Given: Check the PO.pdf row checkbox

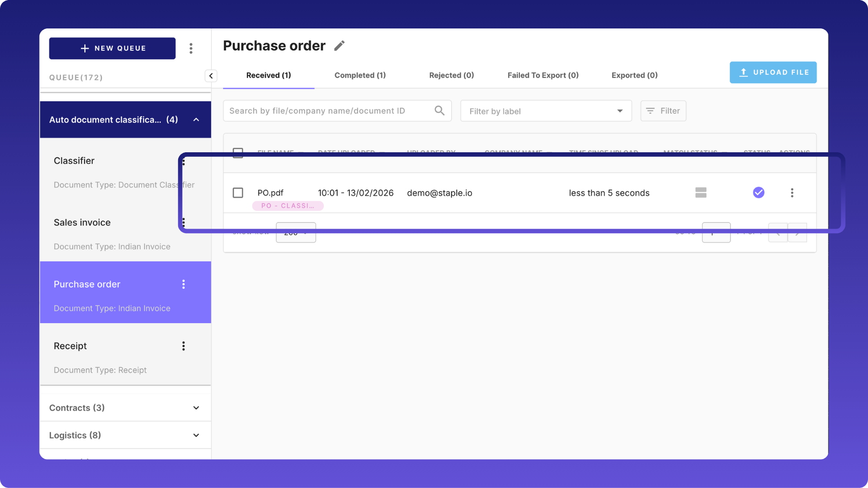Looking at the screenshot, I should pos(238,193).
